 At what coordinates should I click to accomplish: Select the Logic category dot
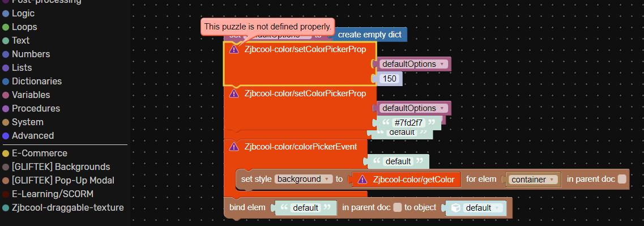point(6,14)
